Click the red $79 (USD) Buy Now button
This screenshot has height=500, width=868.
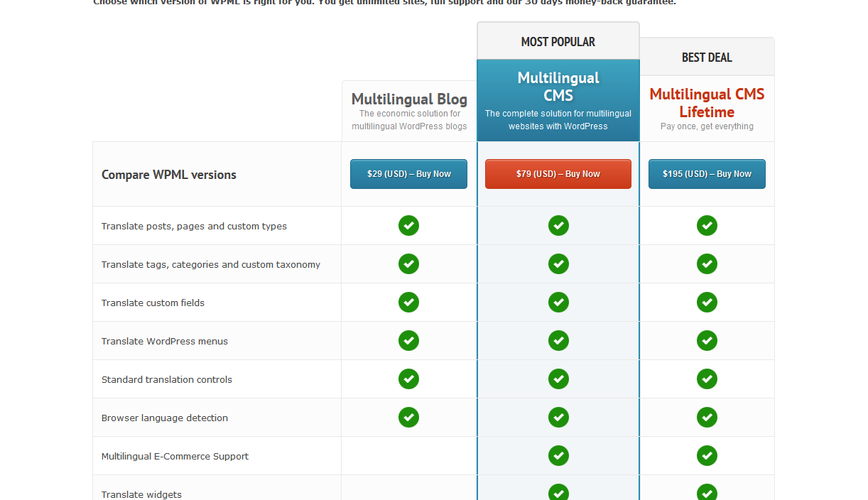pos(558,174)
